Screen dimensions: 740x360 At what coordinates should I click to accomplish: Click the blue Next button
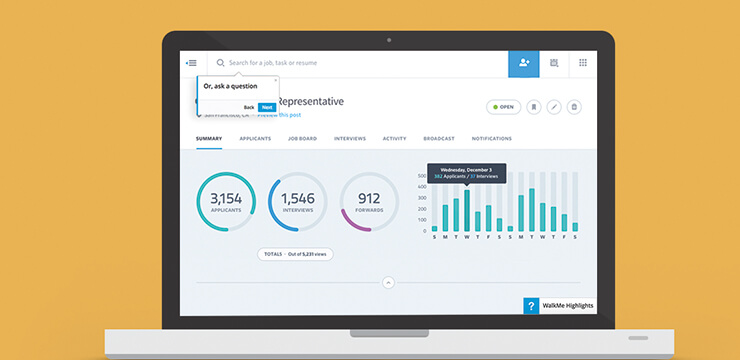point(267,108)
